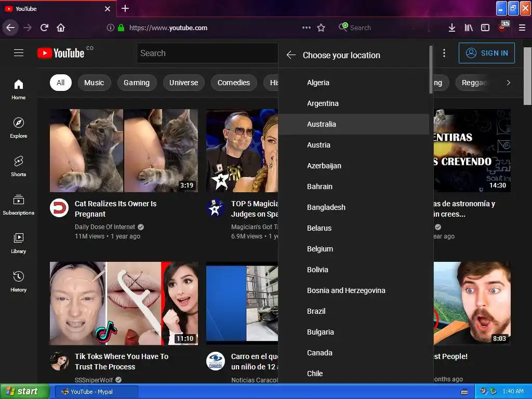Open YouTube settings three-dot menu
This screenshot has width=532, height=399.
tap(444, 53)
